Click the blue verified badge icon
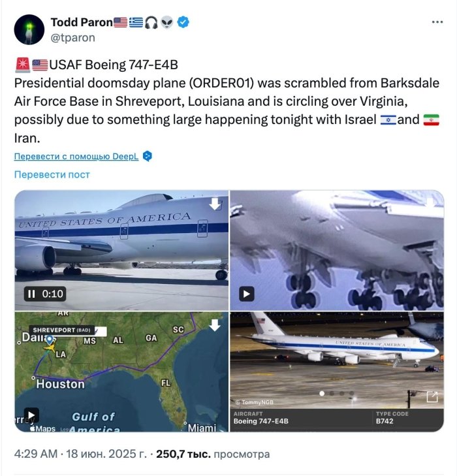 point(183,22)
